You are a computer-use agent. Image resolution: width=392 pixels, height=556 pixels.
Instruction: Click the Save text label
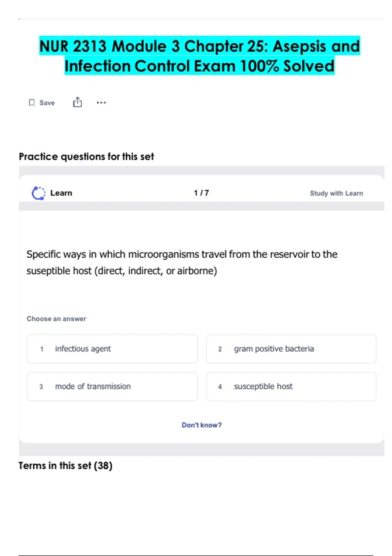click(47, 103)
